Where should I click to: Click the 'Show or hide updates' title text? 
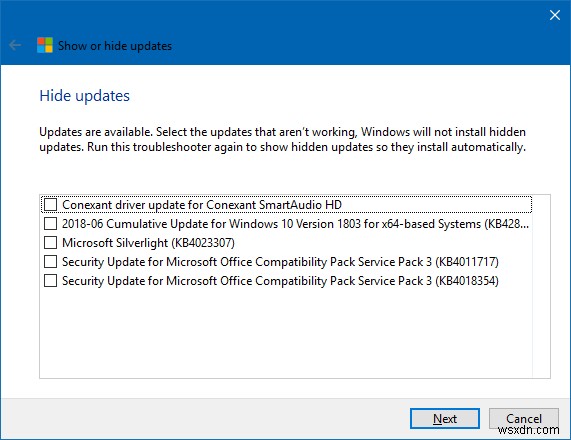click(x=115, y=46)
